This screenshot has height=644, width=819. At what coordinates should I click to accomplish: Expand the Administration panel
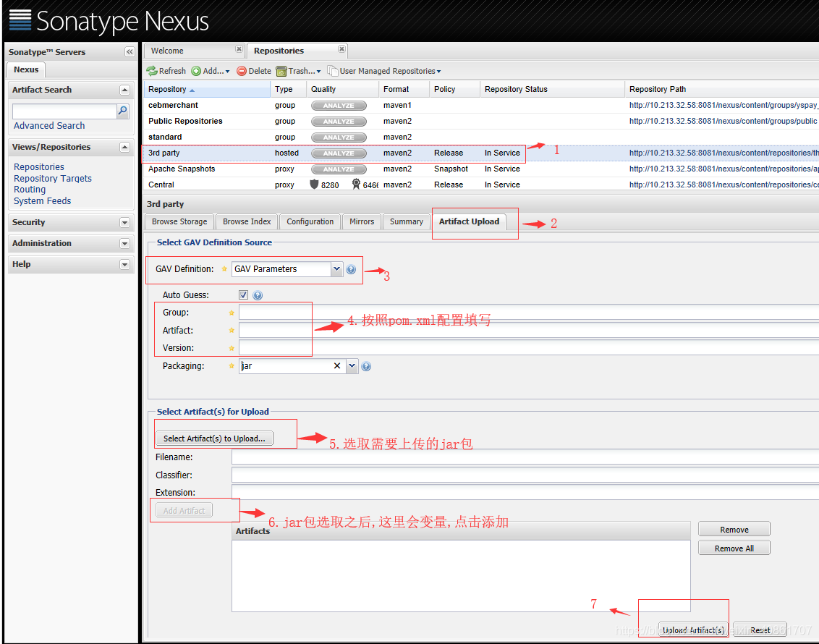click(x=124, y=243)
